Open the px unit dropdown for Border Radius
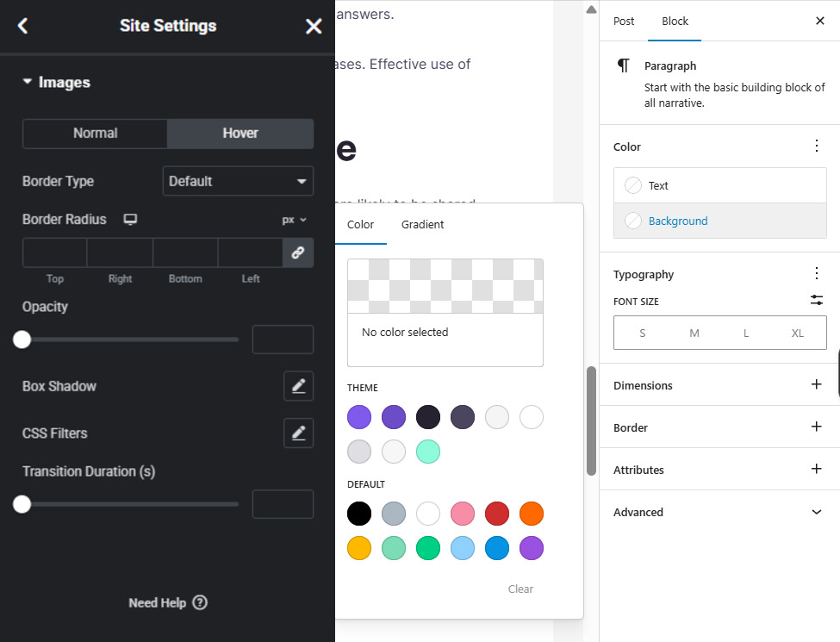 click(x=294, y=220)
